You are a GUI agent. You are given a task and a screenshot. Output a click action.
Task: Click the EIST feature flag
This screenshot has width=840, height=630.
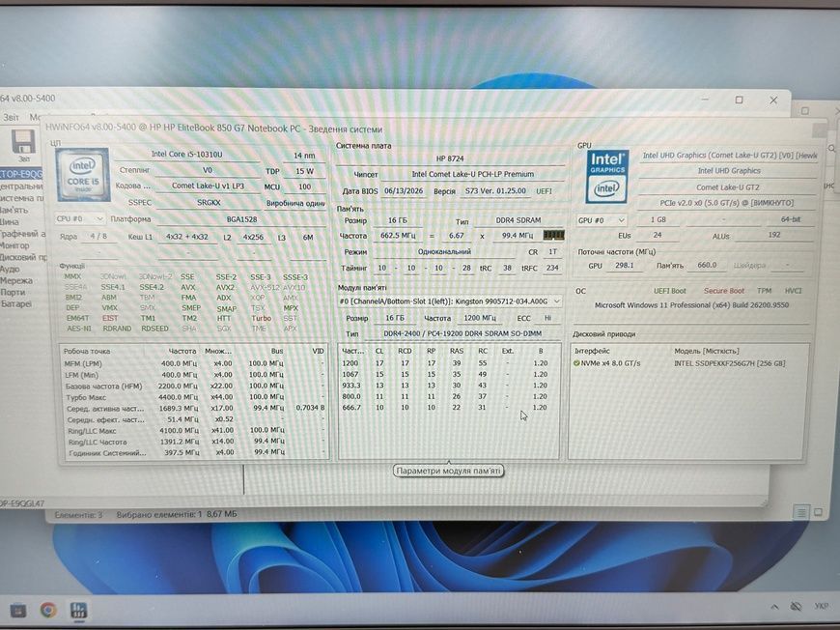110,318
